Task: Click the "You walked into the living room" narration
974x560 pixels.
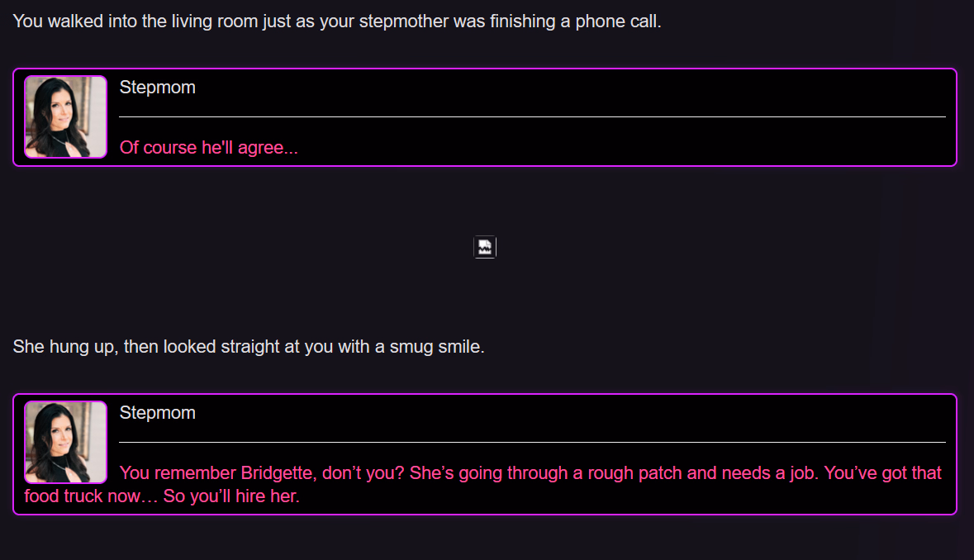Action: 337,21
